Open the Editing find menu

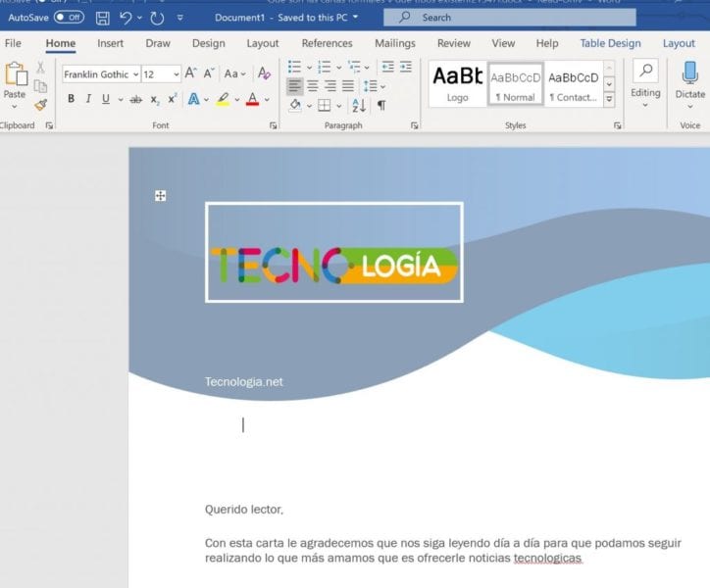click(x=645, y=83)
